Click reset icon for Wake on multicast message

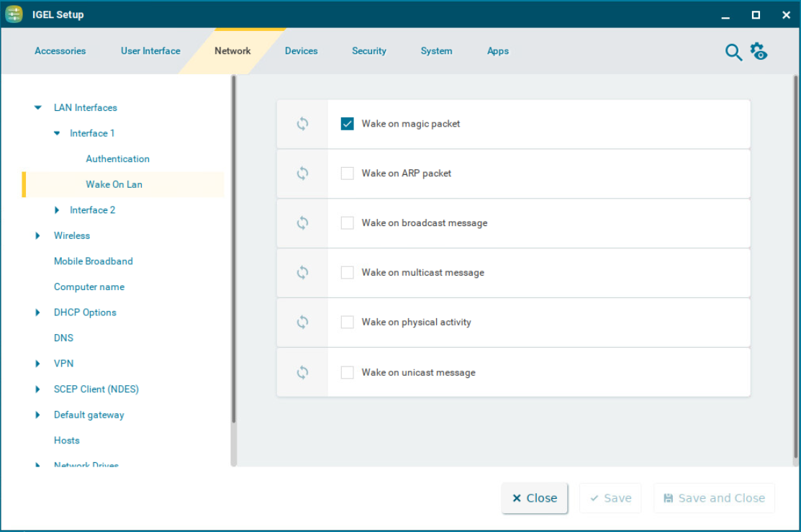pos(302,273)
